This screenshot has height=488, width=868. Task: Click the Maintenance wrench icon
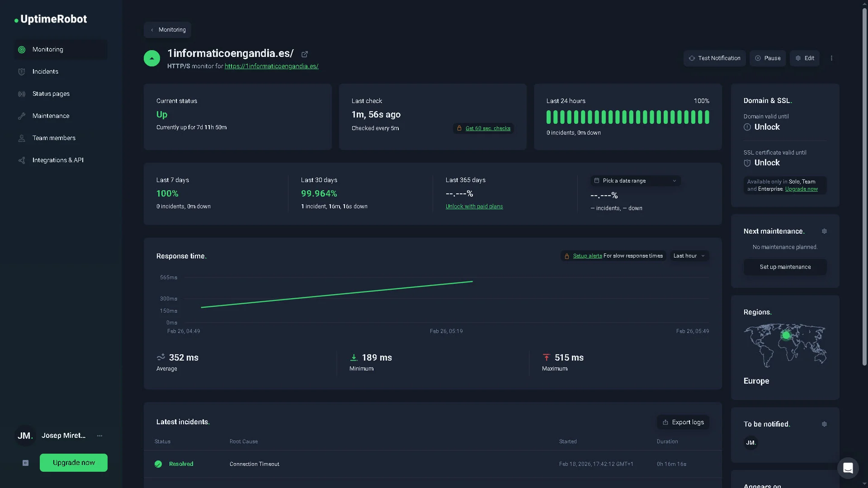point(22,116)
